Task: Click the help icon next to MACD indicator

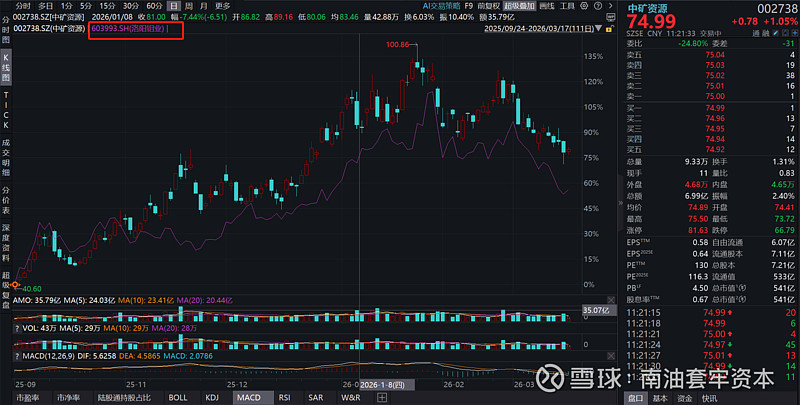Action: (17, 356)
